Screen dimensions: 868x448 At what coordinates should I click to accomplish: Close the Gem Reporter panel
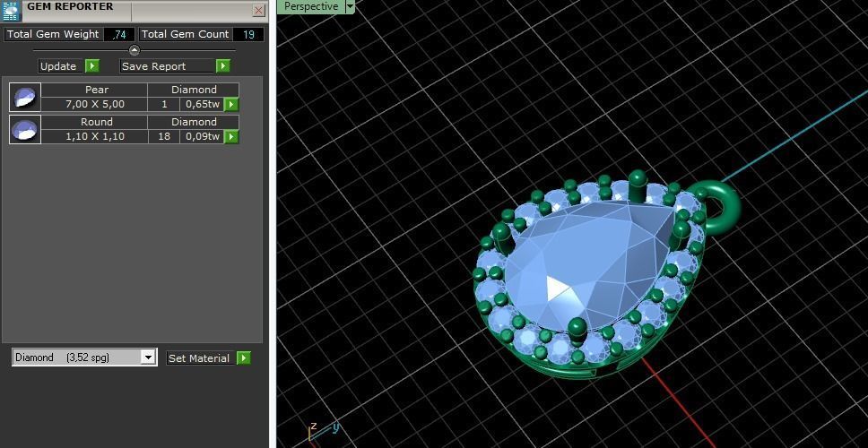click(258, 10)
